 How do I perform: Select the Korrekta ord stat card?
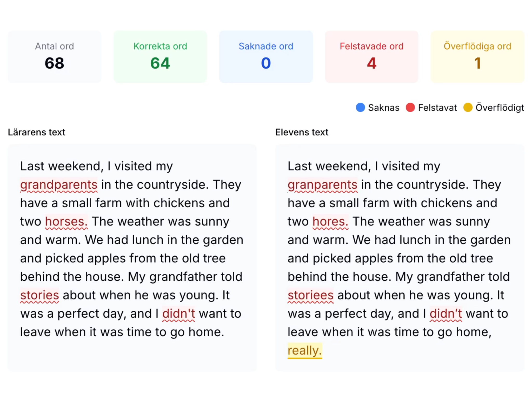point(160,57)
